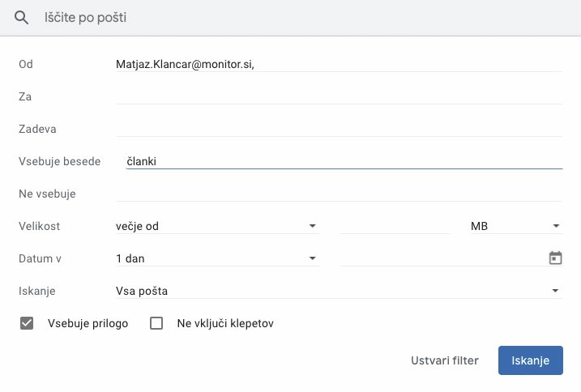Click the Zadeva subject field
581x392 pixels.
tap(339, 129)
